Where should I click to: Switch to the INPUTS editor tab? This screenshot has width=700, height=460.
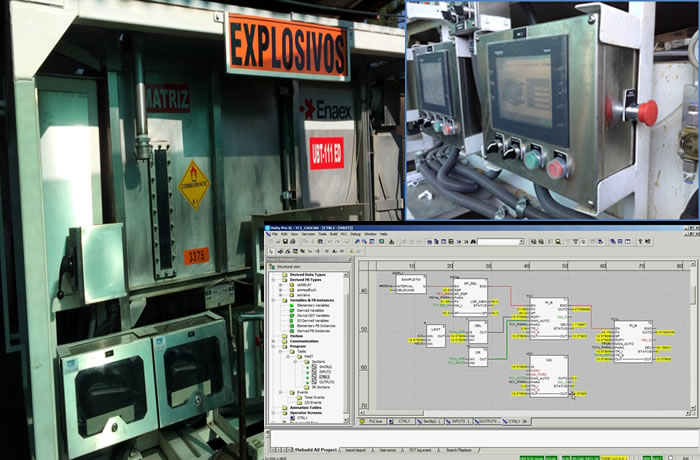click(458, 421)
